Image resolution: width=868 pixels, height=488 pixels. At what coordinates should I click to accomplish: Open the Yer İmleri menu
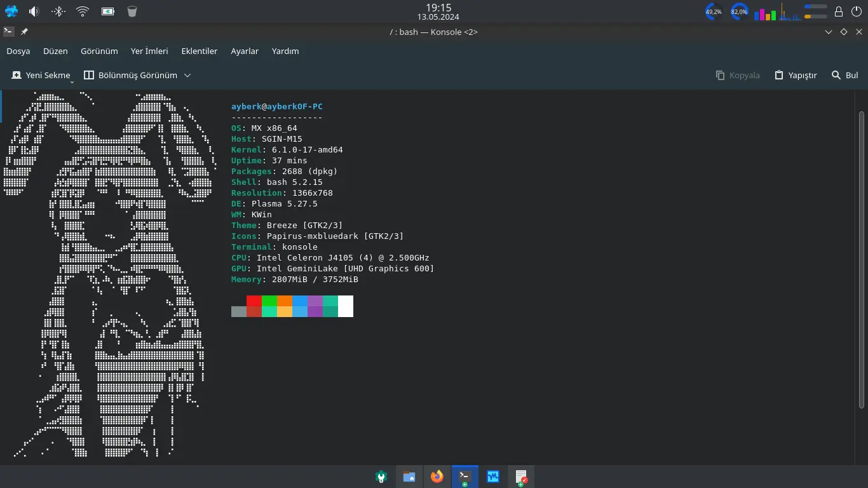(x=149, y=51)
